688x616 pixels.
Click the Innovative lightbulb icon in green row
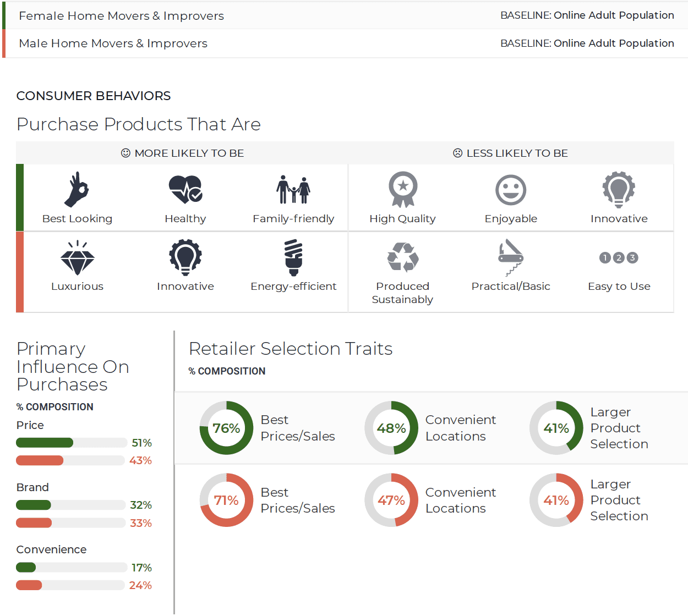619,189
